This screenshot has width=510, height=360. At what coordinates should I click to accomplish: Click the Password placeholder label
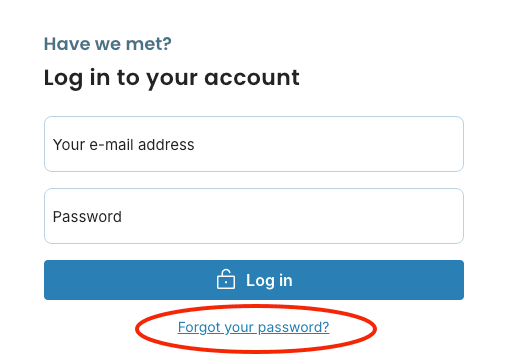pos(87,217)
